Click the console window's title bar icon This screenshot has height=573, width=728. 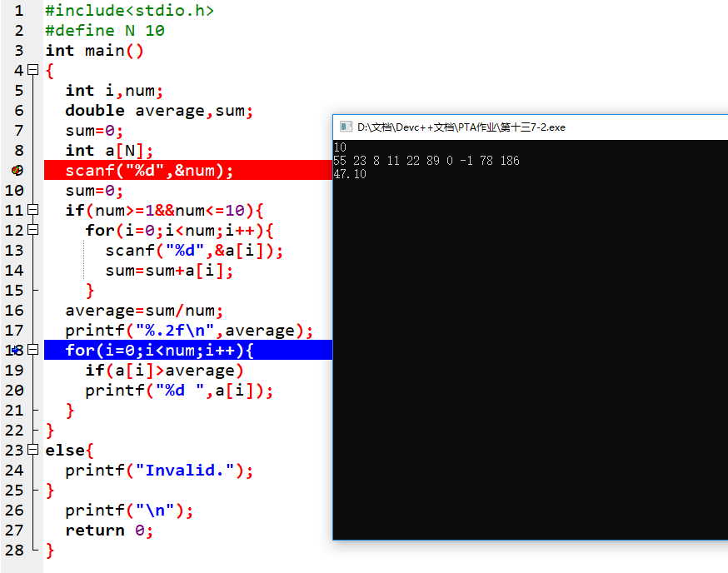tap(346, 127)
